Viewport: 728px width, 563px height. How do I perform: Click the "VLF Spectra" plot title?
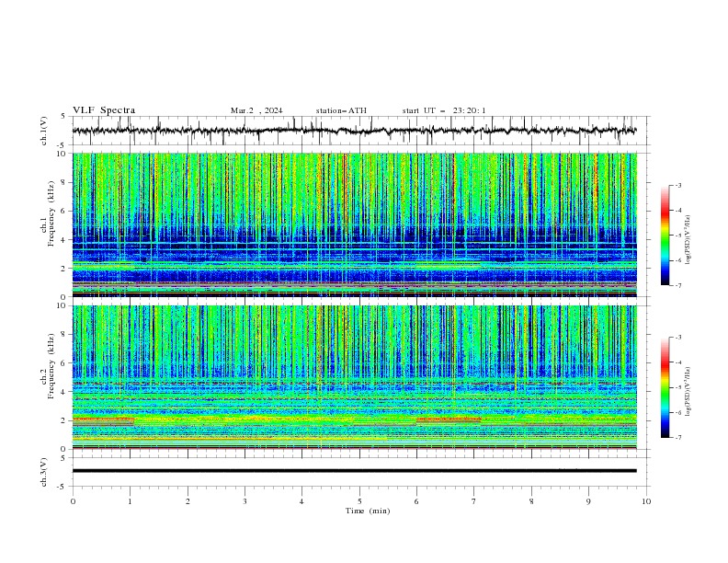coord(104,110)
